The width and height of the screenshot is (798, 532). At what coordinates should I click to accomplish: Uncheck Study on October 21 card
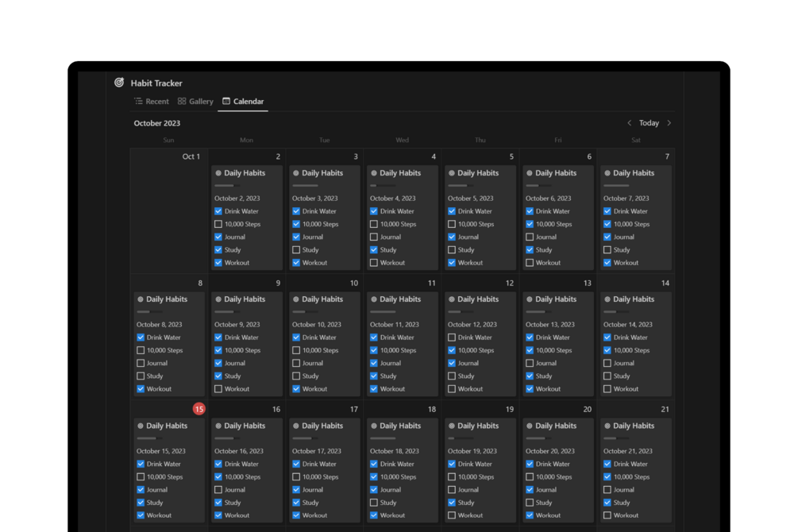pos(607,503)
